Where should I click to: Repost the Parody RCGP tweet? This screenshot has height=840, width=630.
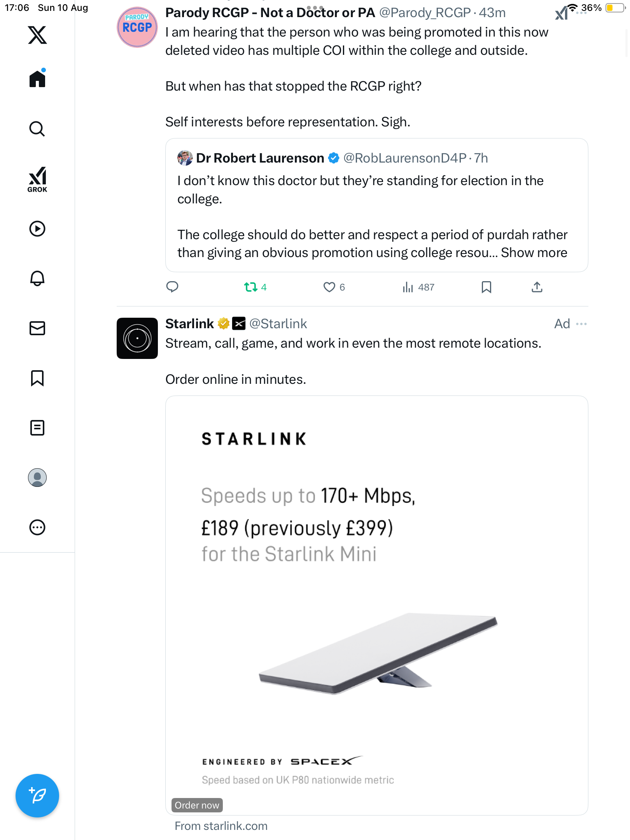tap(250, 287)
